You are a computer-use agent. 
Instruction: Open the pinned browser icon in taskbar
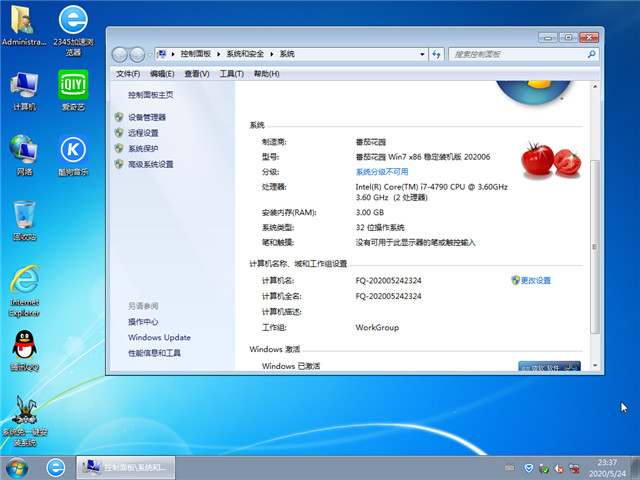click(56, 468)
